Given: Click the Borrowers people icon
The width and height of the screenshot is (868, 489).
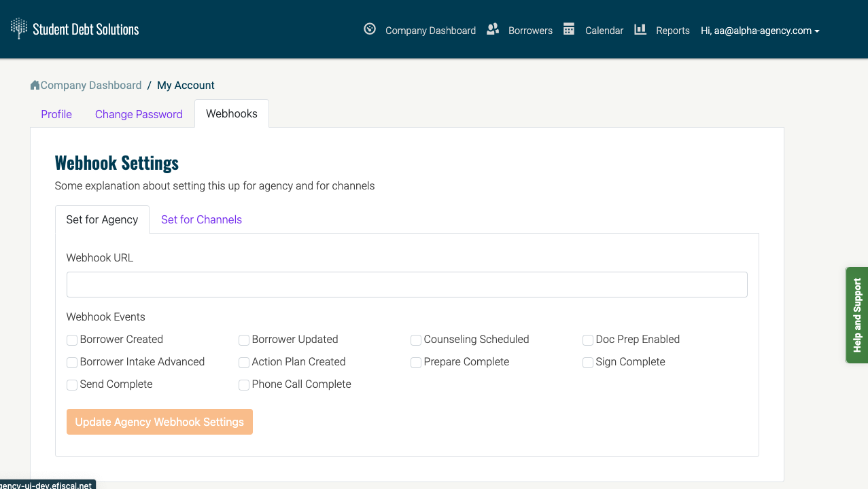Looking at the screenshot, I should (493, 29).
